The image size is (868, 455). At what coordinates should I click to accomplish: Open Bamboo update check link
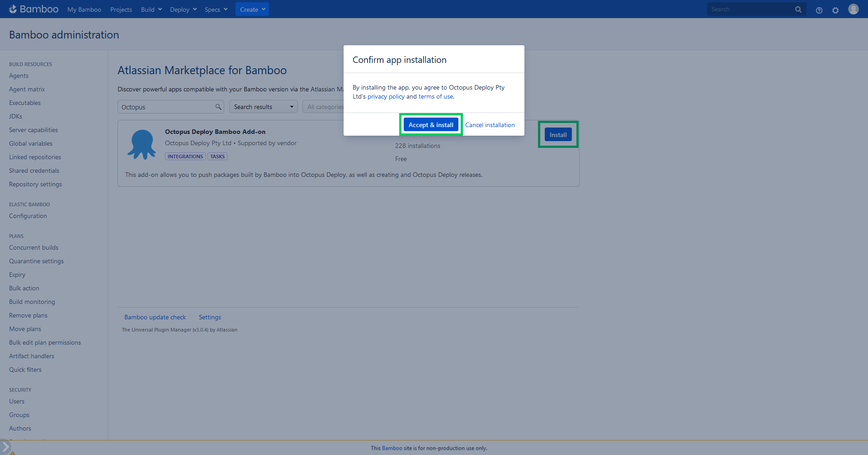(x=155, y=317)
